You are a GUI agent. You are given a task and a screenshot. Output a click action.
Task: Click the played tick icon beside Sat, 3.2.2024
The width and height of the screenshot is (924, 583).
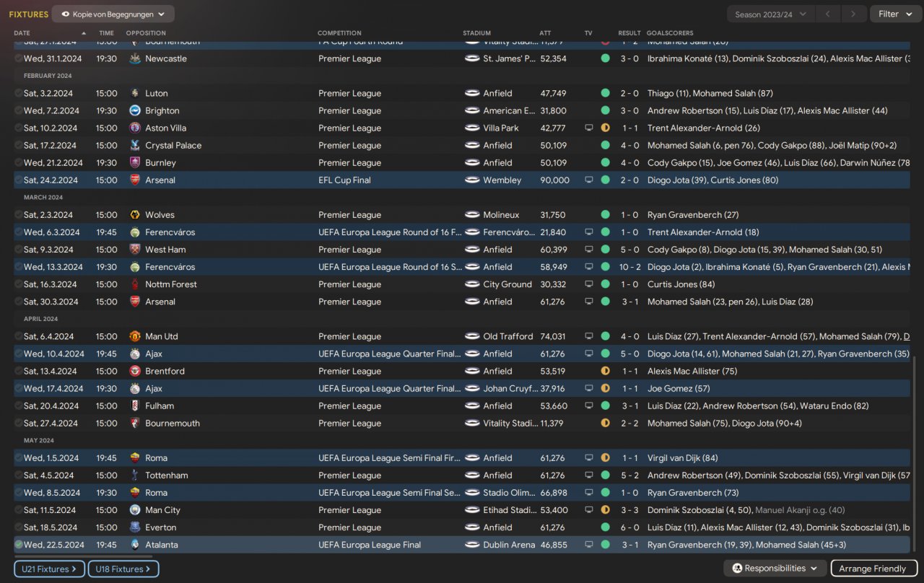pos(18,93)
